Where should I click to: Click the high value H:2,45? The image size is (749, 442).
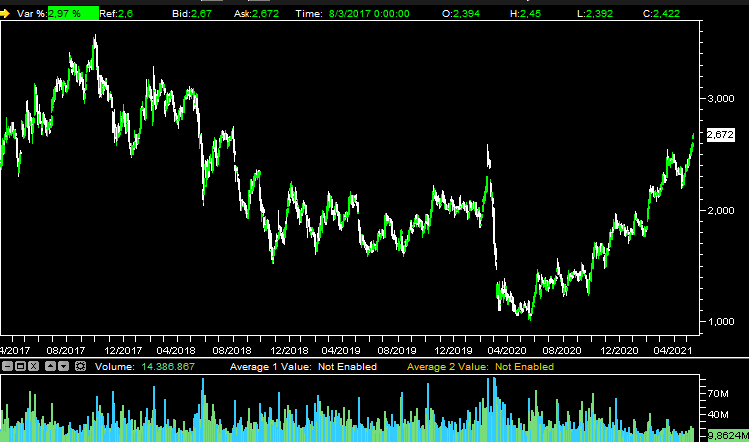coord(525,13)
